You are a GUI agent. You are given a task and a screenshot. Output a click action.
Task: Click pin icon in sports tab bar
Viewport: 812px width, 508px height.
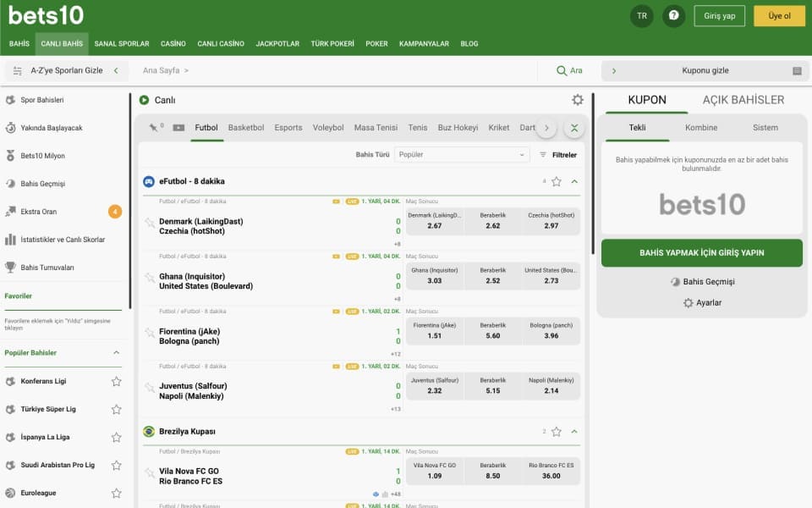(x=153, y=128)
